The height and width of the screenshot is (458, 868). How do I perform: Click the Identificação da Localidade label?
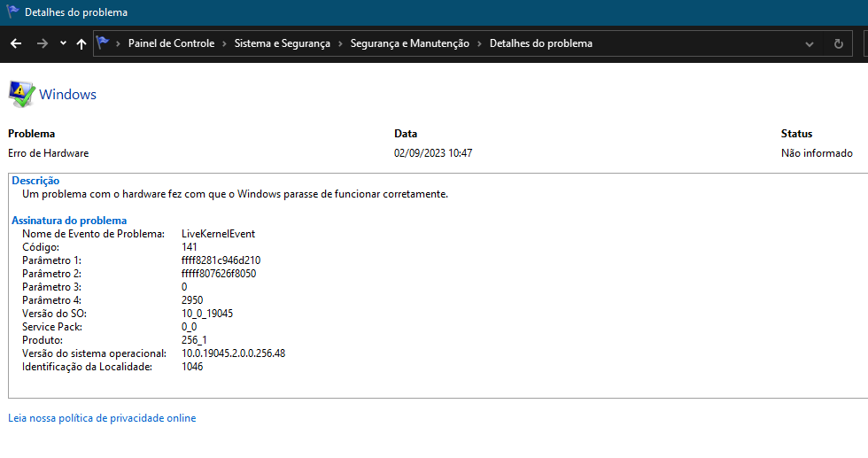click(87, 367)
